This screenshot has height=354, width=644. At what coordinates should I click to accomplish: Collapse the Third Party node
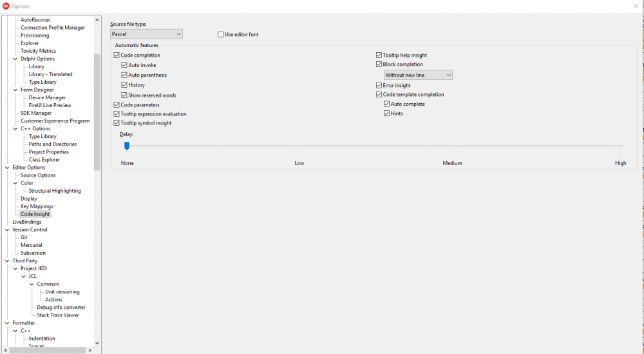pos(7,261)
